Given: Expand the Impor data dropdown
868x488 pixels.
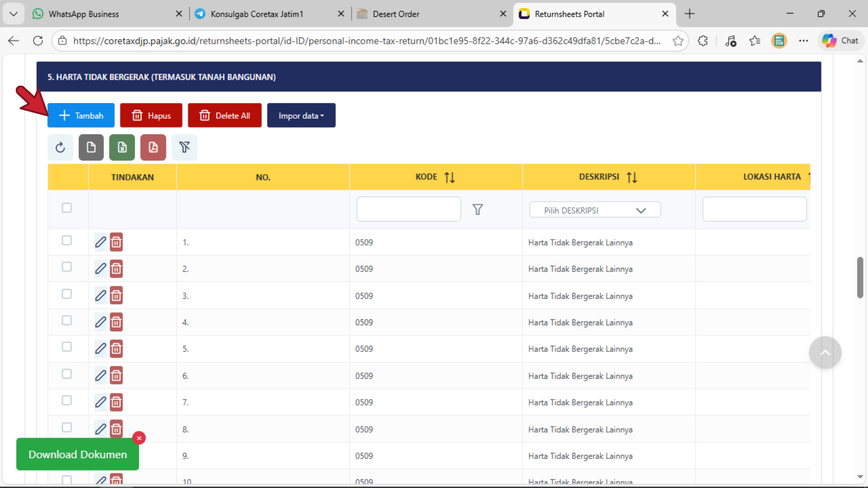Looking at the screenshot, I should tap(301, 115).
